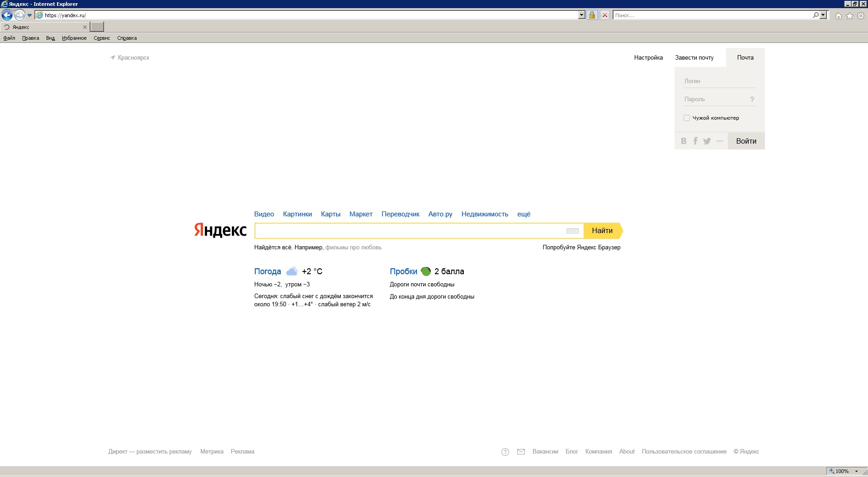The height and width of the screenshot is (477, 868).
Task: Click the address bar with yandex.ru URL
Action: 307,15
